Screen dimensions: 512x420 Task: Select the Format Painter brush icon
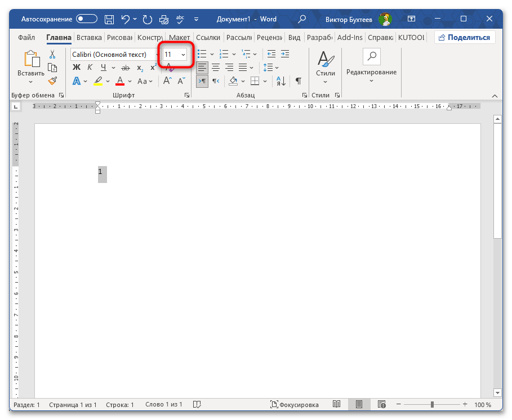point(52,81)
